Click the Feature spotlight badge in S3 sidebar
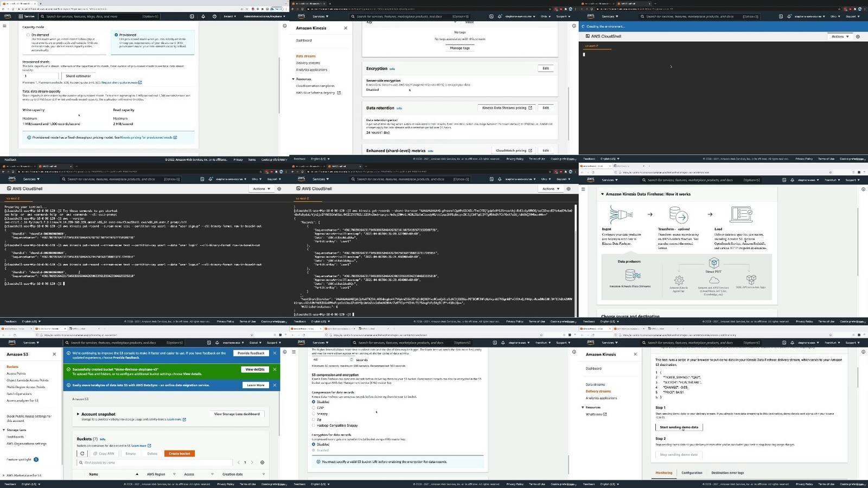Viewport: 868px width, 488px height. pyautogui.click(x=36, y=459)
